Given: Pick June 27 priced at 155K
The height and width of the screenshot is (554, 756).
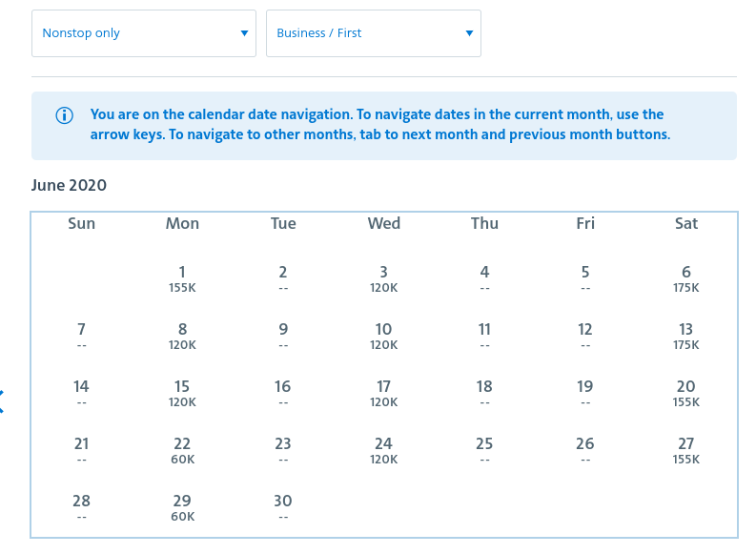Looking at the screenshot, I should click(686, 450).
